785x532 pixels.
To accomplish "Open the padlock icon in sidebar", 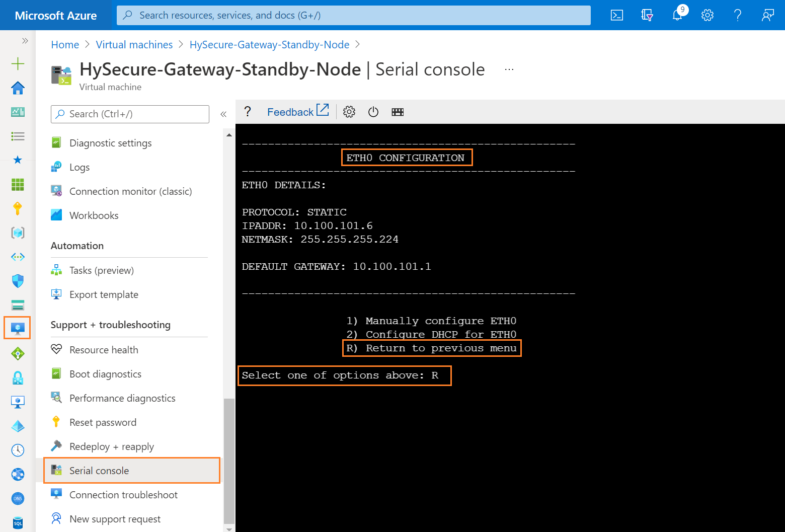I will [18, 377].
